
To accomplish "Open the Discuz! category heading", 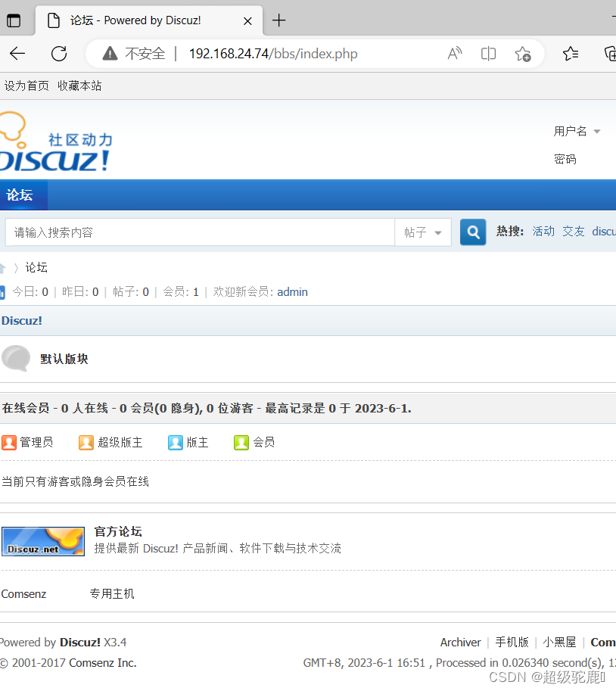I will (22, 320).
